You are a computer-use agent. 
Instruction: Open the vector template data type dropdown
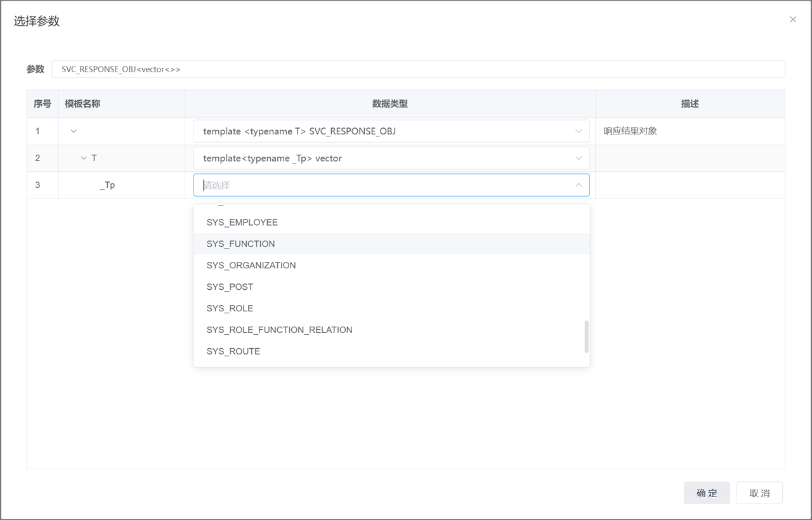coord(391,158)
